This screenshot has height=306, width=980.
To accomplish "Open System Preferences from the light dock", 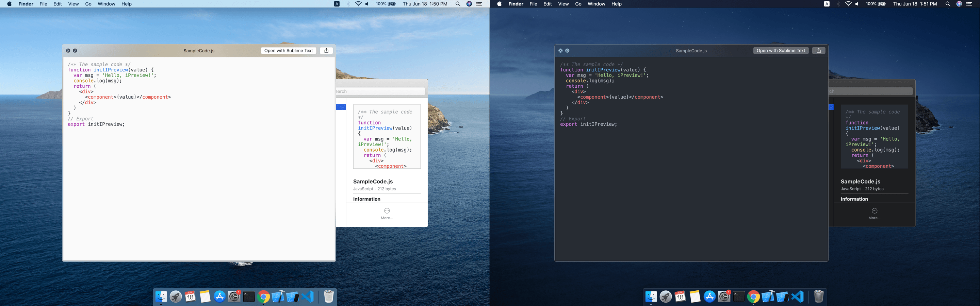I will click(234, 296).
